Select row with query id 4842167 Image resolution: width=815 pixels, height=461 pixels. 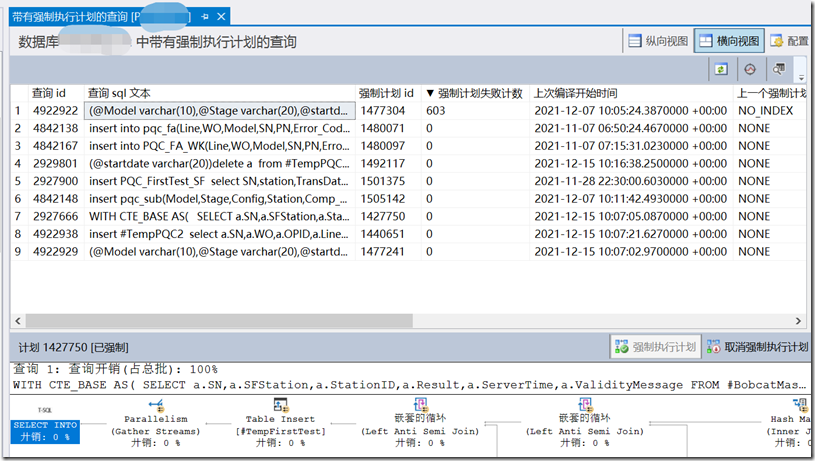(408, 146)
